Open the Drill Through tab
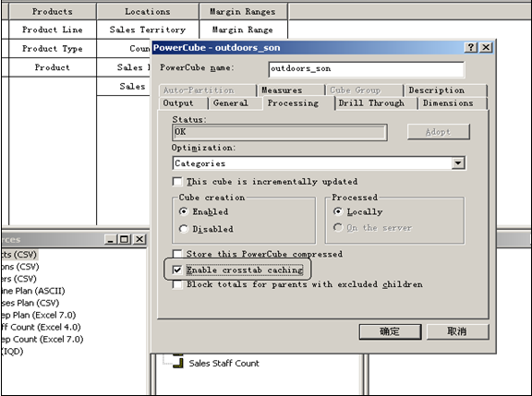The height and width of the screenshot is (396, 532). click(376, 103)
